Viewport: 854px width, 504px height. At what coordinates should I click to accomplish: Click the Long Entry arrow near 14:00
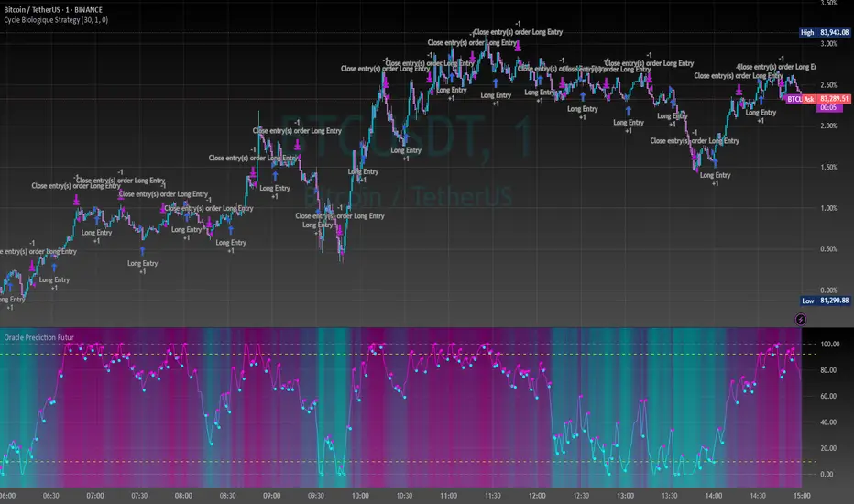[x=715, y=162]
